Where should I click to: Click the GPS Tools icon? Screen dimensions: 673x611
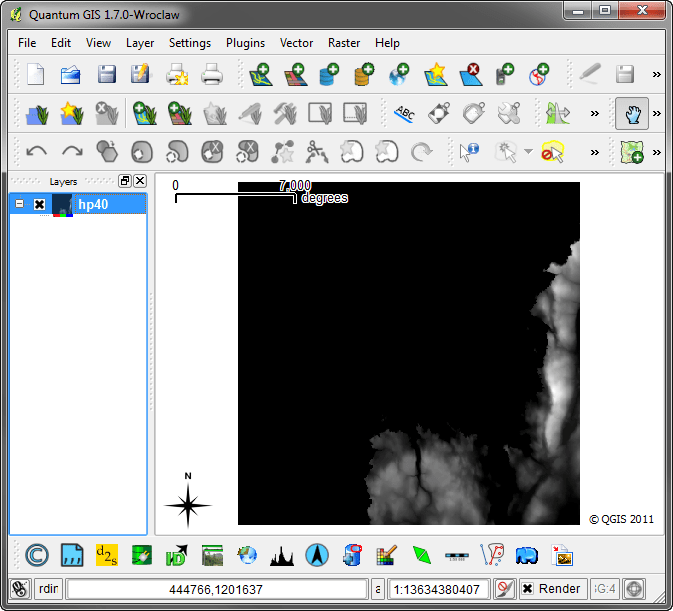[x=504, y=74]
